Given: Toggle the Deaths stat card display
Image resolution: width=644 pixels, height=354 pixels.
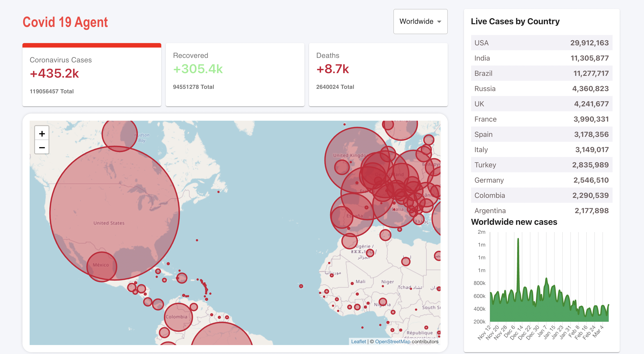Looking at the screenshot, I should (x=379, y=74).
